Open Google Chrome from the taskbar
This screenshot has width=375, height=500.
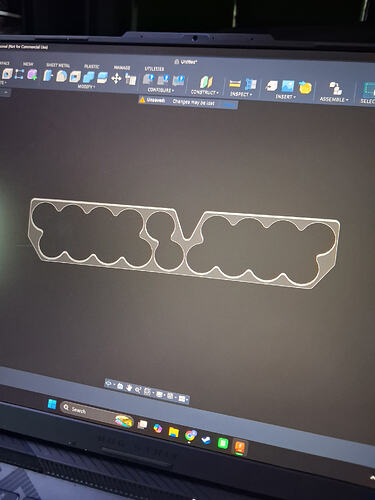point(190,435)
